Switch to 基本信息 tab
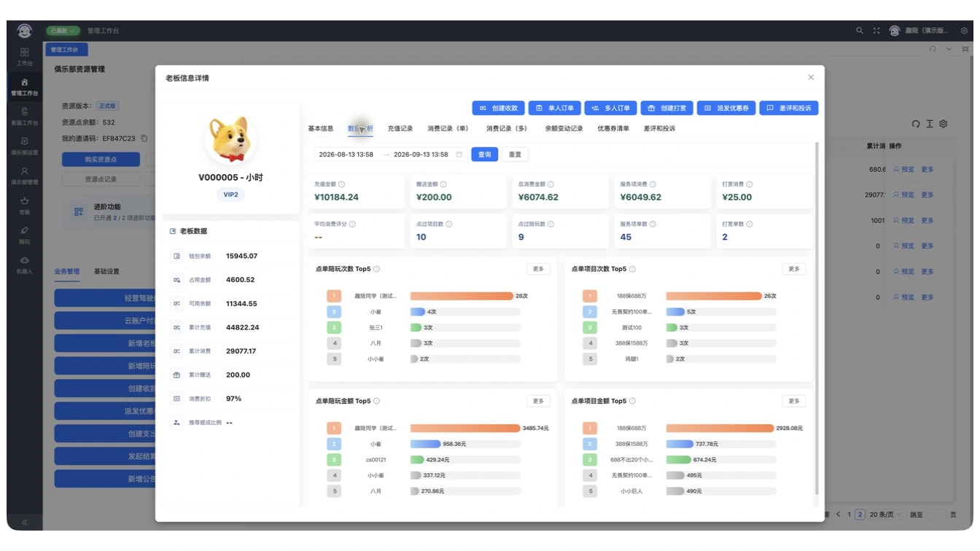This screenshot has height=551, width=980. coord(321,128)
